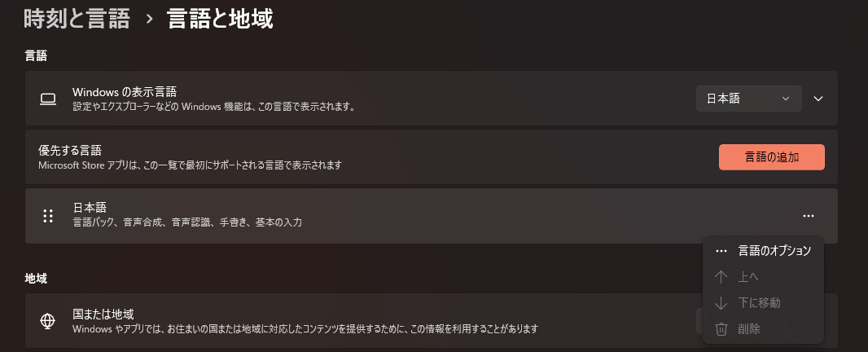Click the 優先する言語 row heading
The width and height of the screenshot is (868, 352).
pyautogui.click(x=70, y=151)
